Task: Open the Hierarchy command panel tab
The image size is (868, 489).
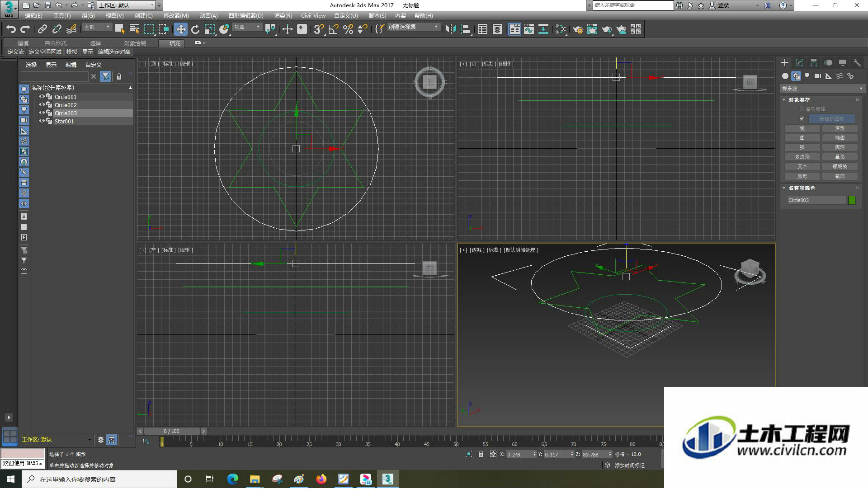Action: tap(814, 63)
